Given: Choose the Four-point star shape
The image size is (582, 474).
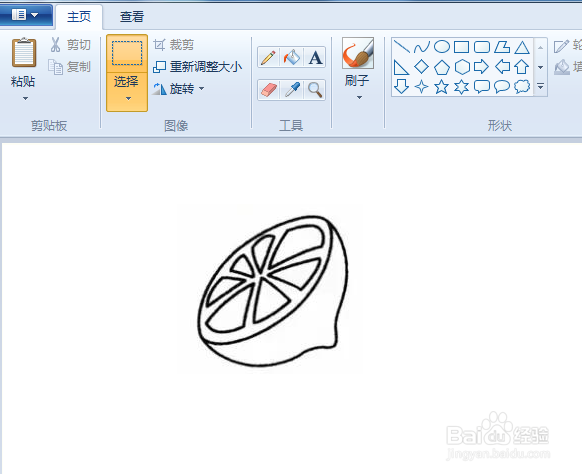Looking at the screenshot, I should [x=422, y=86].
